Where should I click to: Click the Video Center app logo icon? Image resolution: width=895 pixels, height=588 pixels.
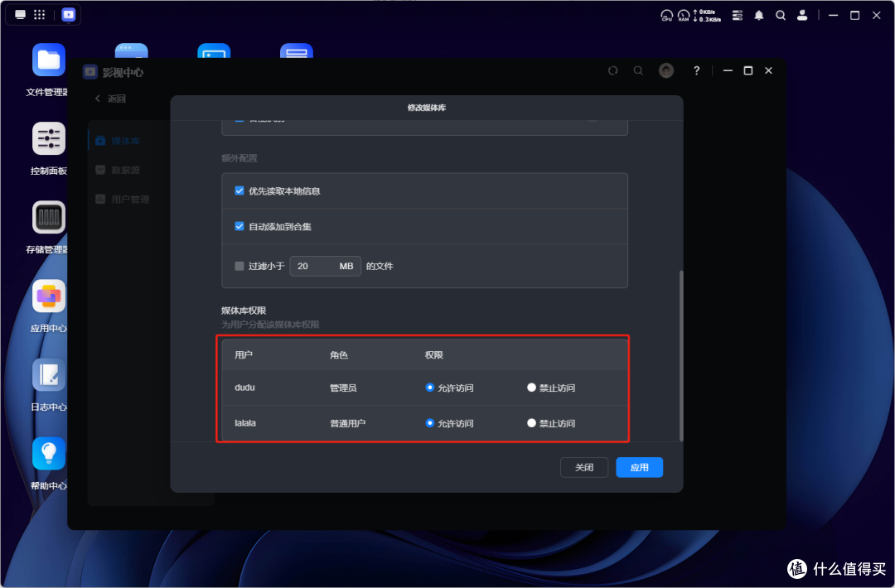(x=90, y=72)
